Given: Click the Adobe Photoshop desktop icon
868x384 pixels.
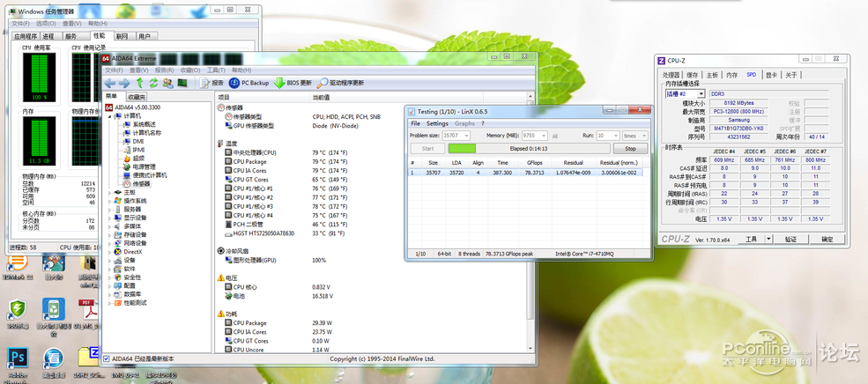Looking at the screenshot, I should pos(18,364).
